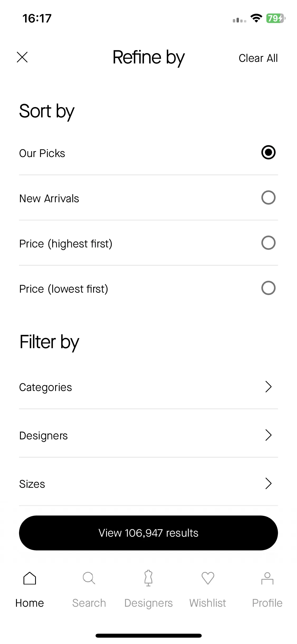
Task: Click Clear All link
Action: 258,58
